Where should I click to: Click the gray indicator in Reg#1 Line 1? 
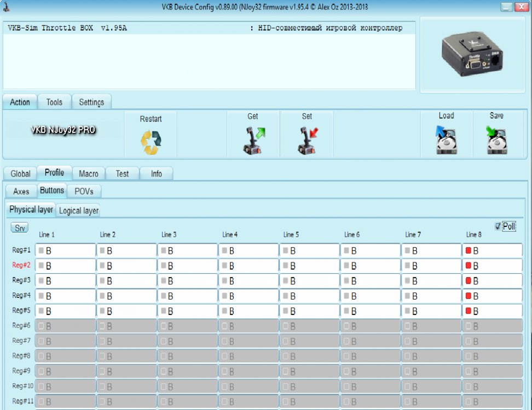coord(41,250)
